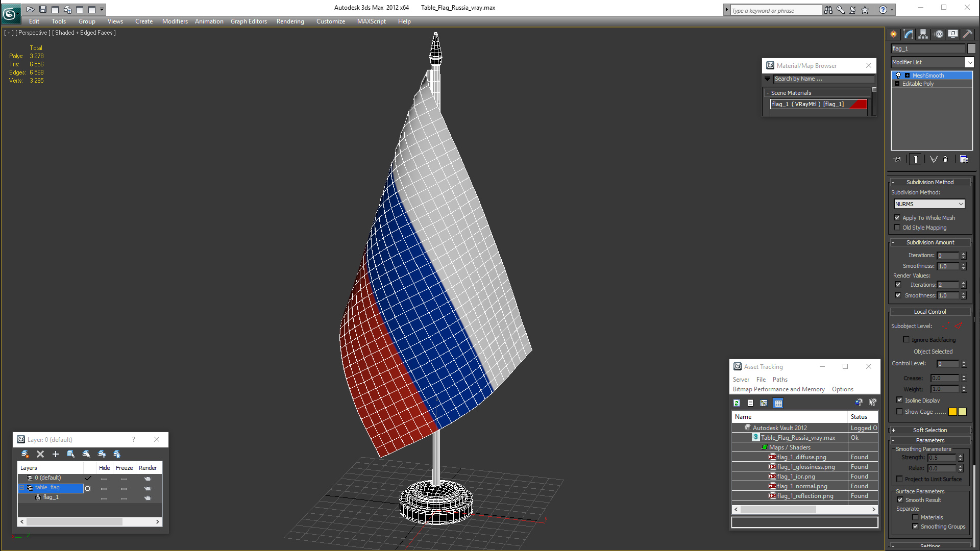Click Status column header in Asset Tracking

pyautogui.click(x=863, y=417)
